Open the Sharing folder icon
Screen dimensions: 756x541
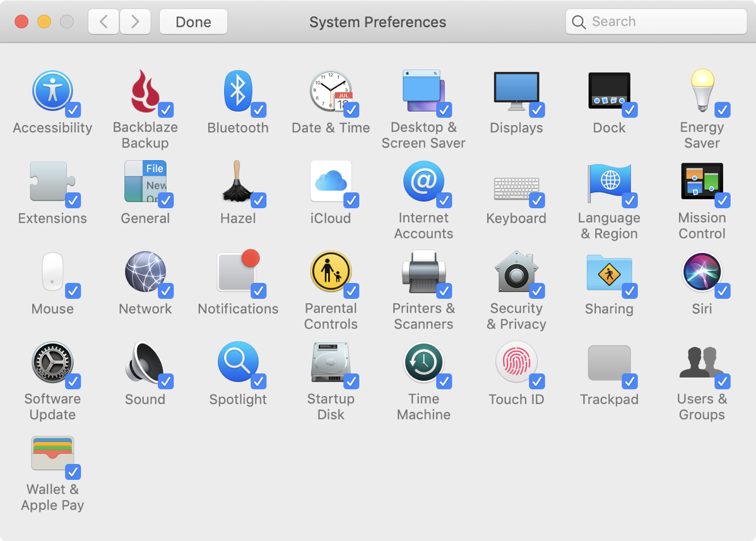(x=609, y=272)
